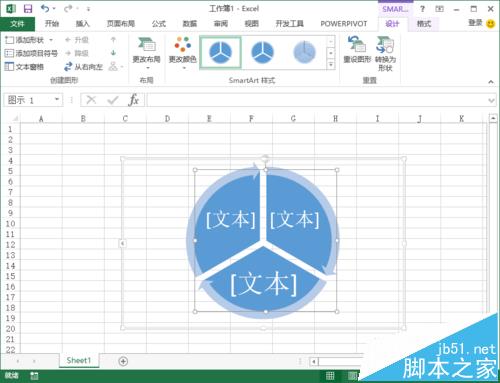The width and height of the screenshot is (500, 383).
Task: Click the 降级 (Demote) button
Action: (x=77, y=53)
